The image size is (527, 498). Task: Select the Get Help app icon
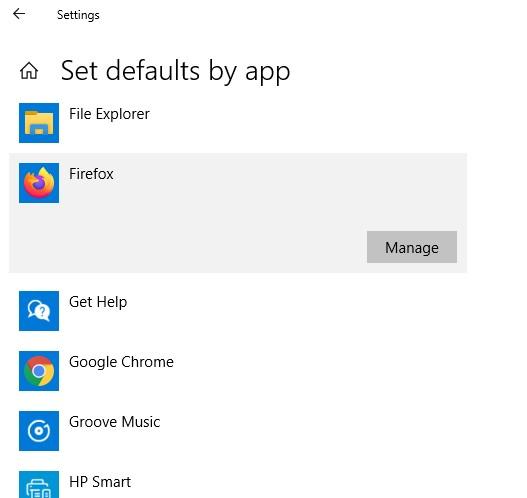(x=39, y=311)
